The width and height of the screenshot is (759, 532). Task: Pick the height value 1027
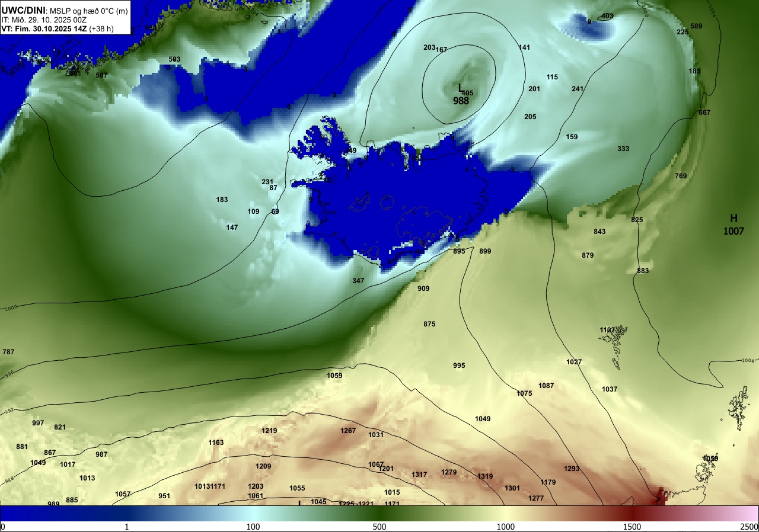pos(574,362)
